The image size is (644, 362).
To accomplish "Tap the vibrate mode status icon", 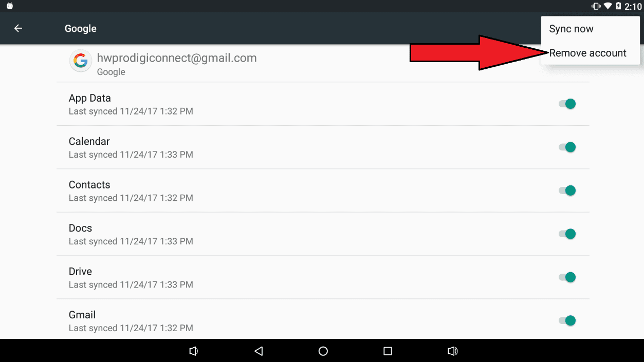I will tap(596, 6).
